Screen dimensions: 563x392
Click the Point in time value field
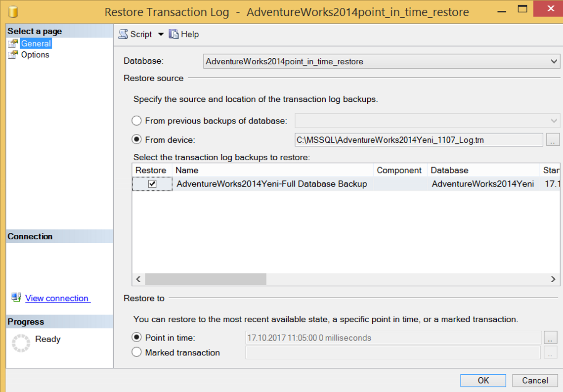[393, 338]
